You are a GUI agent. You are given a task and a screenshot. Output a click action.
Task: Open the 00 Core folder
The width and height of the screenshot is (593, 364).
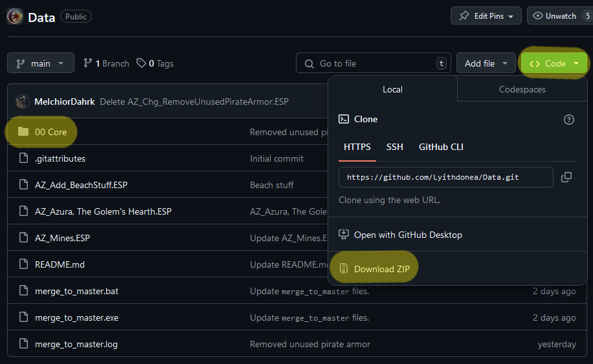click(50, 132)
